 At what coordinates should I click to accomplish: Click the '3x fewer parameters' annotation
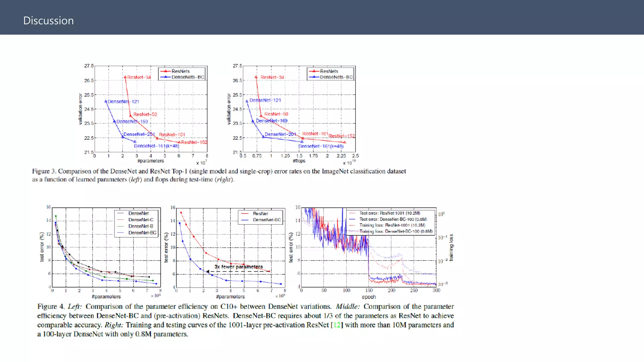coord(238,267)
